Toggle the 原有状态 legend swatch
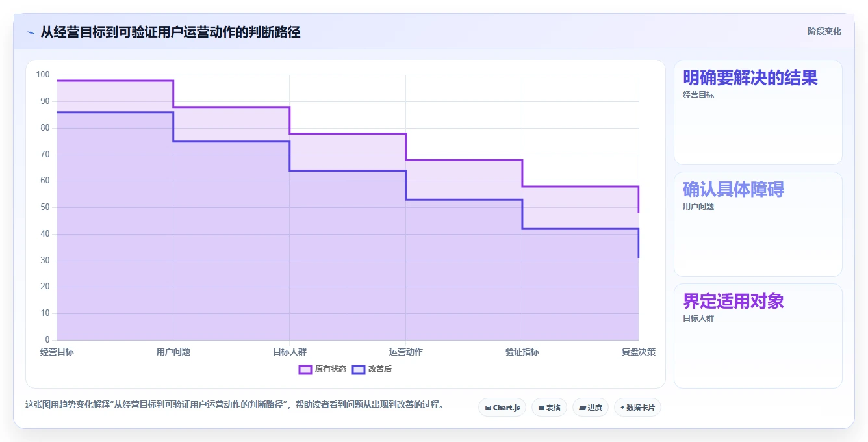 coord(305,369)
